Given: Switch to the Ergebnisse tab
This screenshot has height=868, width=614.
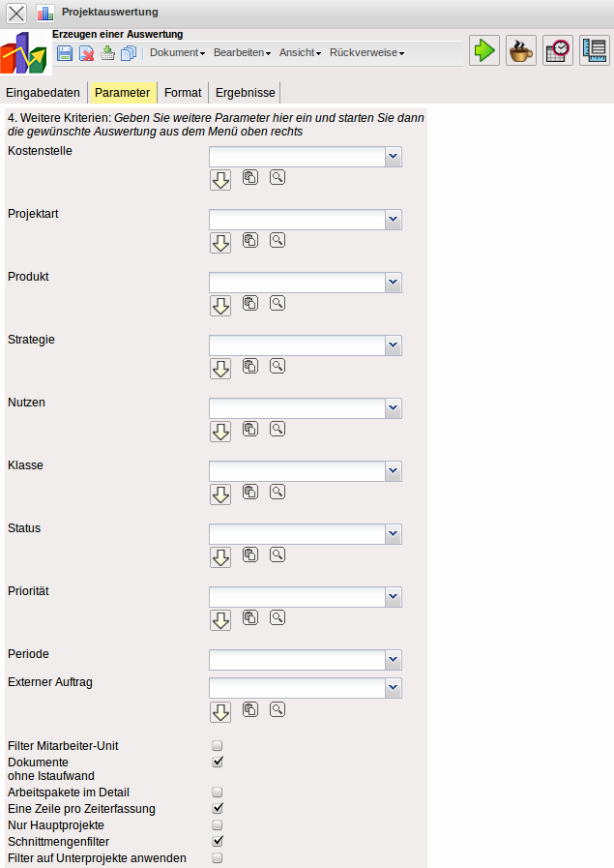Looking at the screenshot, I should click(x=246, y=93).
